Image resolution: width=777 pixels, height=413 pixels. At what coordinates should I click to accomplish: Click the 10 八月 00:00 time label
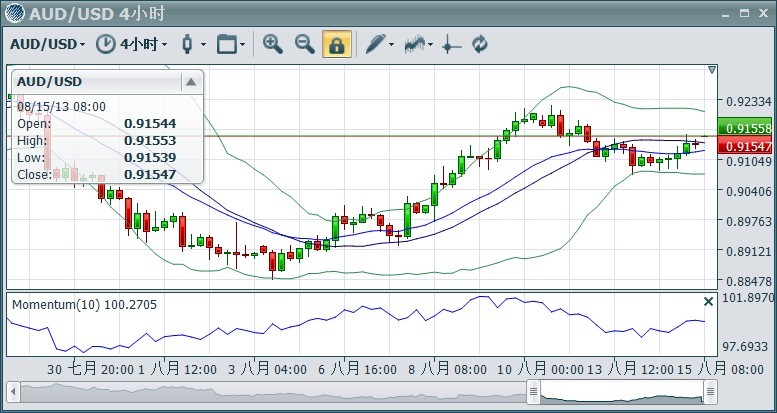click(x=540, y=369)
